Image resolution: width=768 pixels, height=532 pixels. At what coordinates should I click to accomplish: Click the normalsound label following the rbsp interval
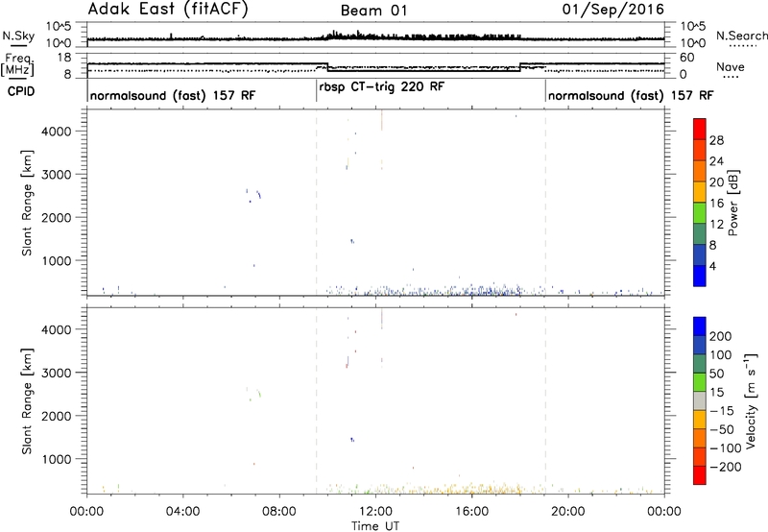point(631,95)
